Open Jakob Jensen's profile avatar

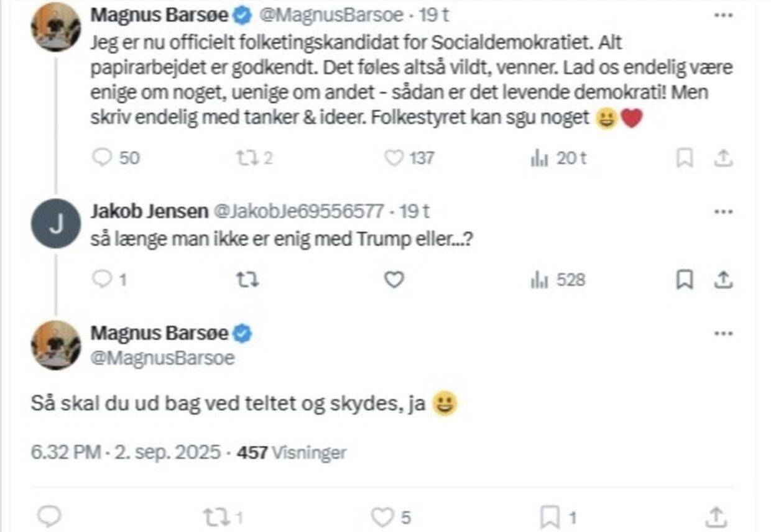56,224
